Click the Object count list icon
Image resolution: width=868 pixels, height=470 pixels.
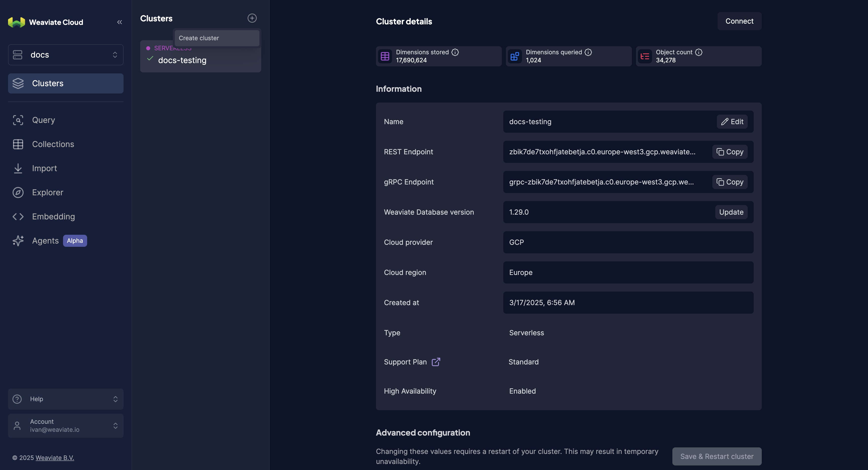(x=645, y=56)
